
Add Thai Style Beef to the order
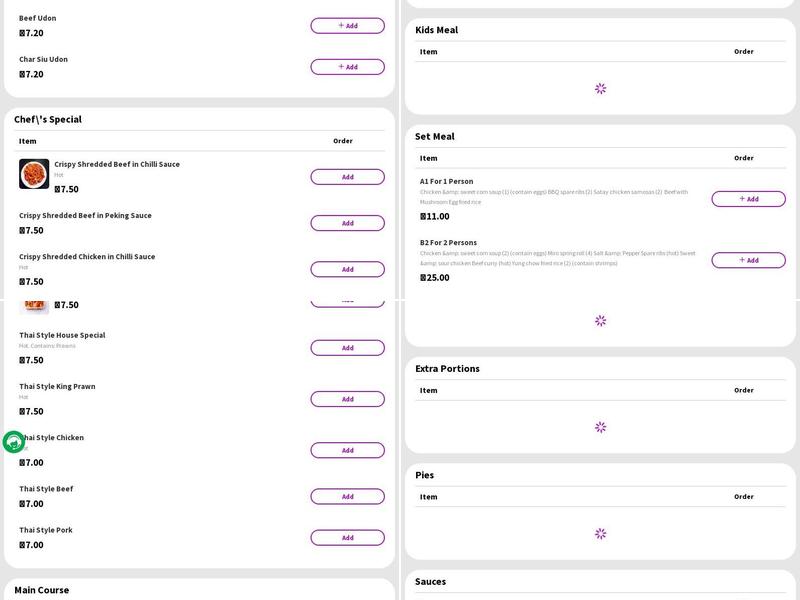click(347, 496)
